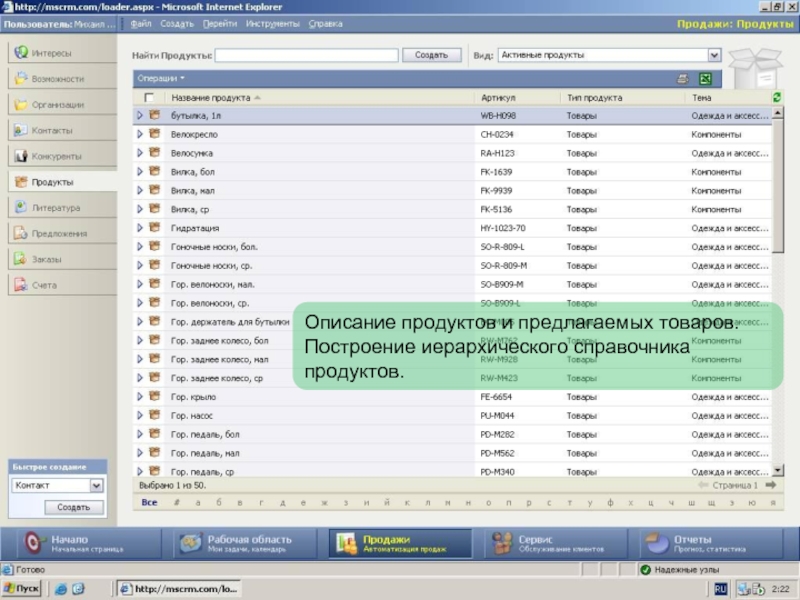Click the Артикул column header
The image size is (800, 600).
tap(498, 97)
